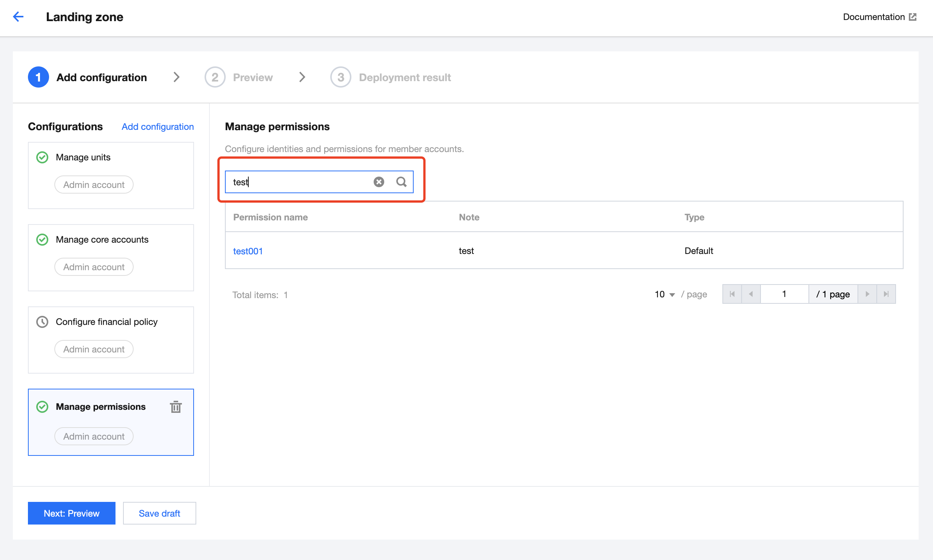This screenshot has height=560, width=933.
Task: Click the magnifier search icon
Action: pyautogui.click(x=401, y=182)
